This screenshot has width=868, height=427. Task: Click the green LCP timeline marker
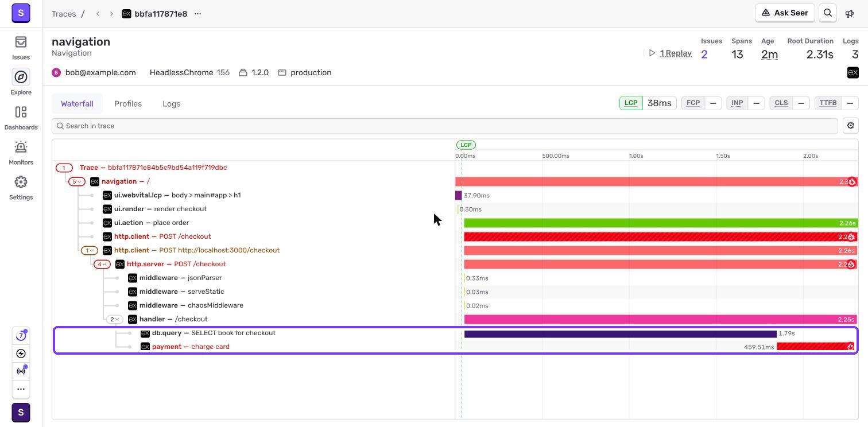466,145
